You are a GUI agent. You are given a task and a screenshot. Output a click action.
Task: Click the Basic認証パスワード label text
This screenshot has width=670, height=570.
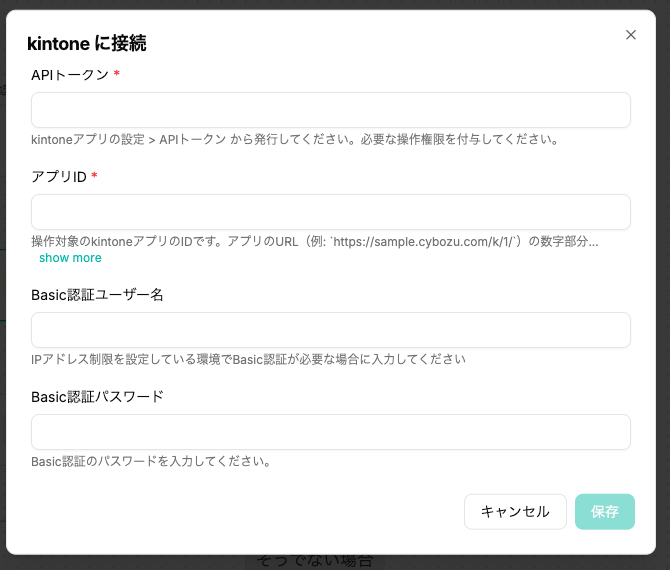click(97, 397)
